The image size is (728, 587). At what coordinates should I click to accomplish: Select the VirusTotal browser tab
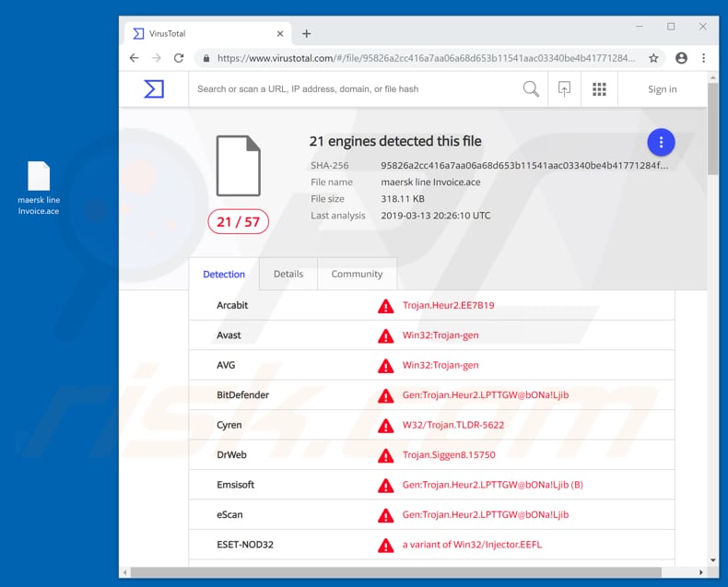click(208, 33)
